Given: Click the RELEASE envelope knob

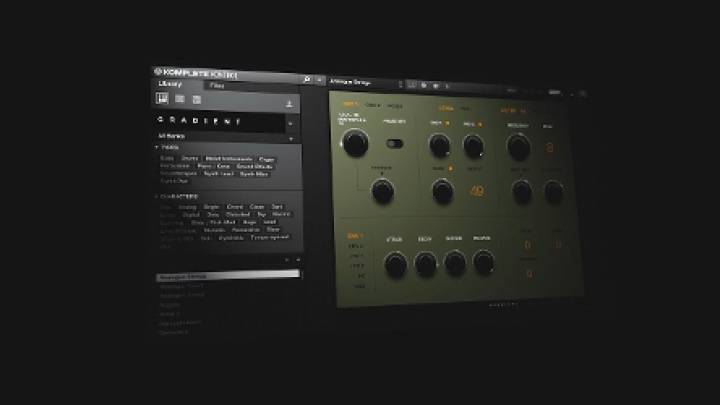Looking at the screenshot, I should click(x=483, y=262).
